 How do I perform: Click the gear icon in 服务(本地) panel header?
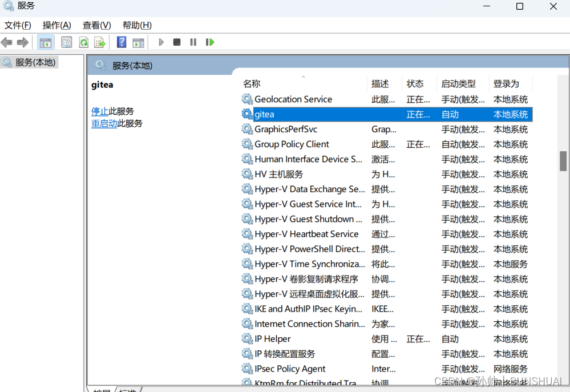coord(100,66)
